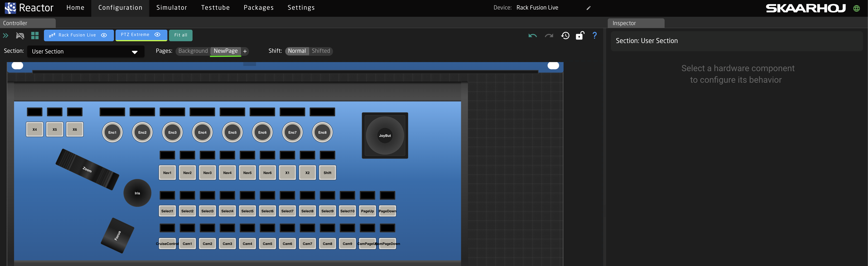Expand the sidebar with double chevron
The width and height of the screenshot is (868, 266).
pos(6,36)
